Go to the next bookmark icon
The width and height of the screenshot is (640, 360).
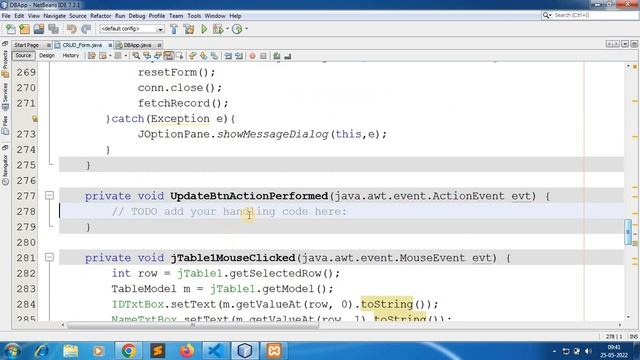coord(203,56)
